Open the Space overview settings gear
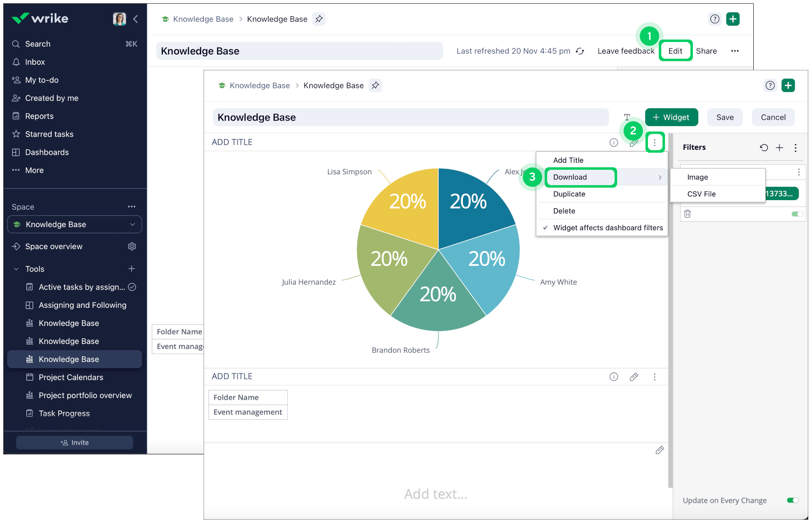 [x=132, y=246]
